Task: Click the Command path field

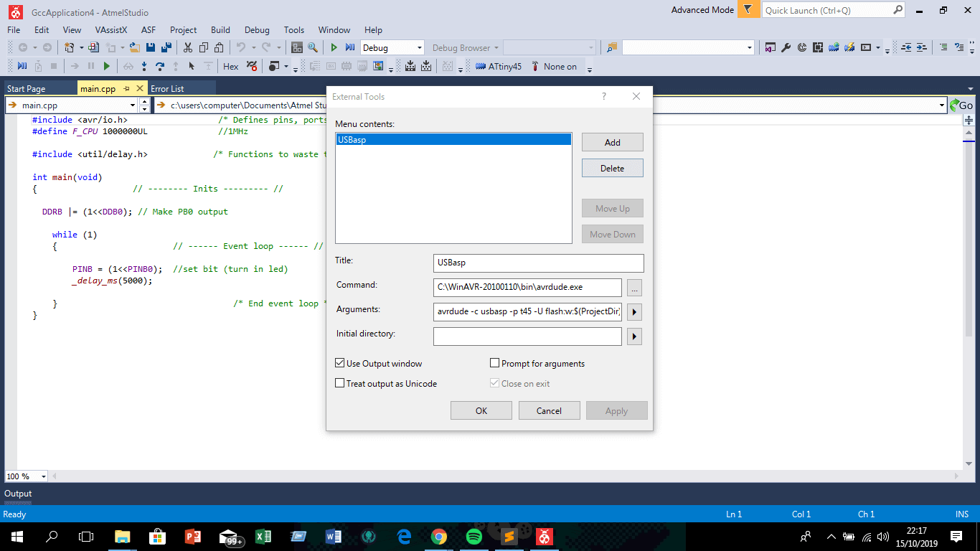Action: coord(527,287)
